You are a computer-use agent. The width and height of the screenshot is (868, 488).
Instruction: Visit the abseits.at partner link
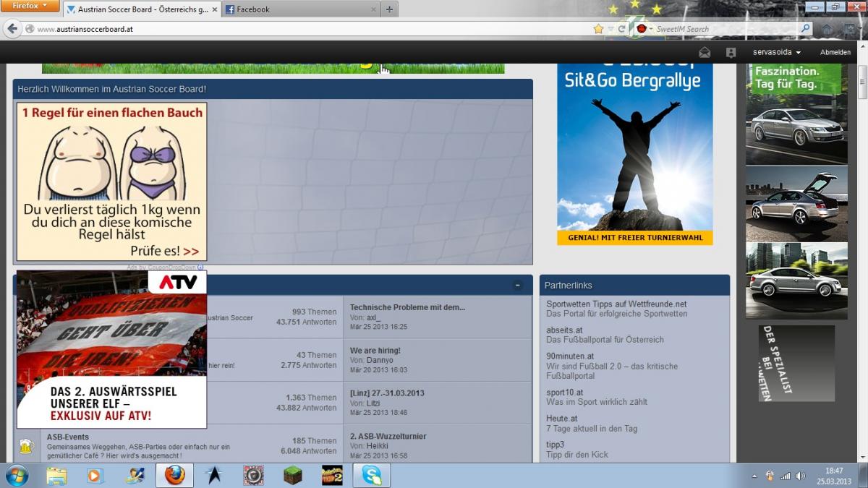564,330
